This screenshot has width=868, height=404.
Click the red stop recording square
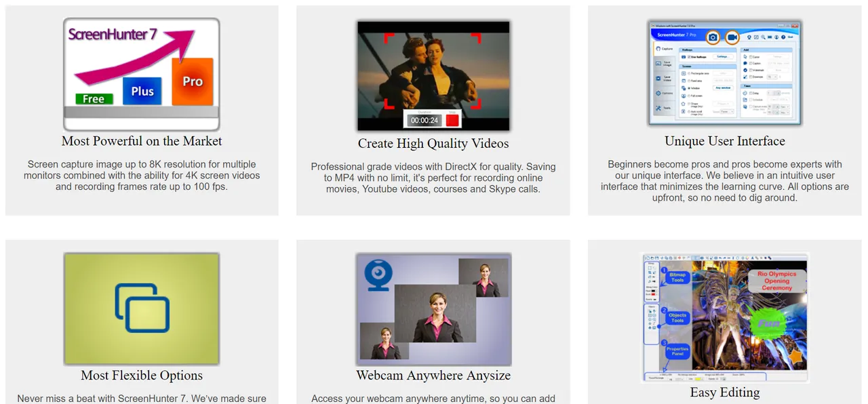tap(452, 121)
